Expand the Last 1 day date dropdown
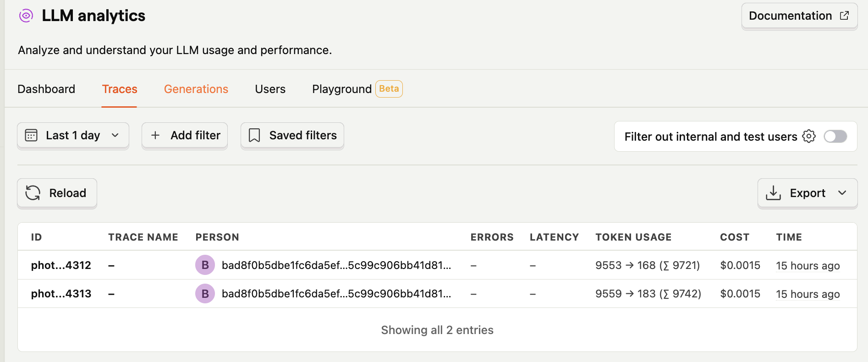Image resolution: width=868 pixels, height=362 pixels. point(115,136)
